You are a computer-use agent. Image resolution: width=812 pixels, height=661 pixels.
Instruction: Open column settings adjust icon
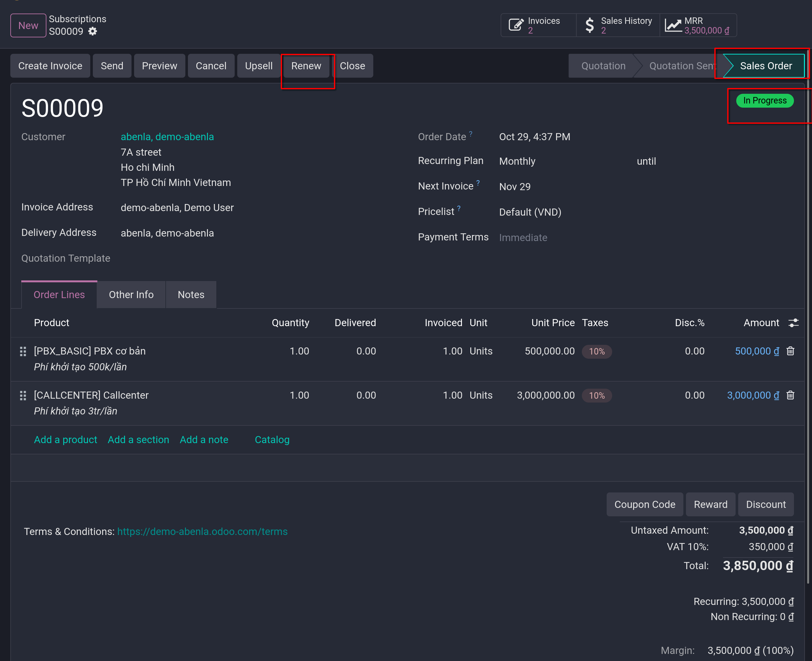click(x=793, y=323)
